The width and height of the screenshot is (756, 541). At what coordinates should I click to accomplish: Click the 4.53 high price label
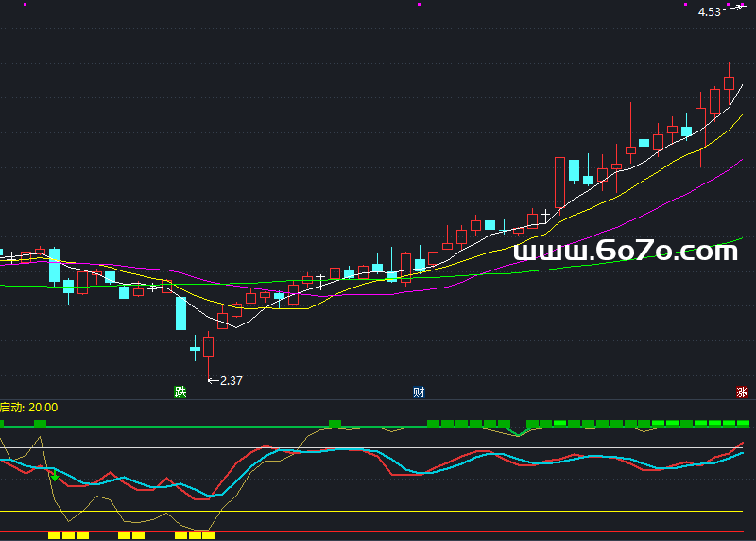click(710, 12)
